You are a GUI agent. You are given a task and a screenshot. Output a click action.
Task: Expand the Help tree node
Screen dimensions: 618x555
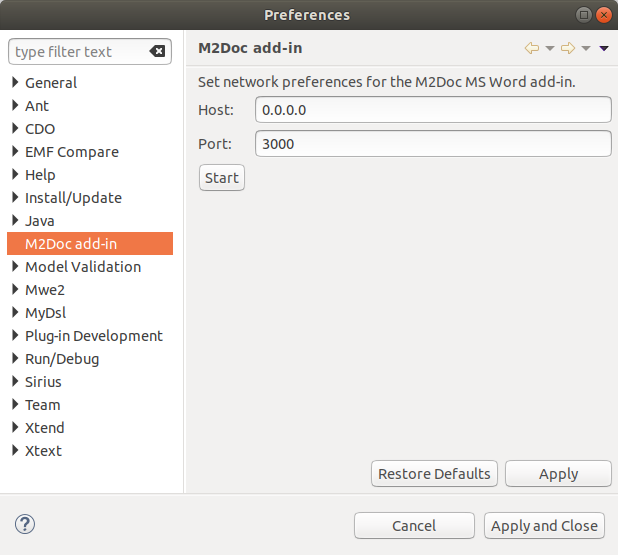15,174
